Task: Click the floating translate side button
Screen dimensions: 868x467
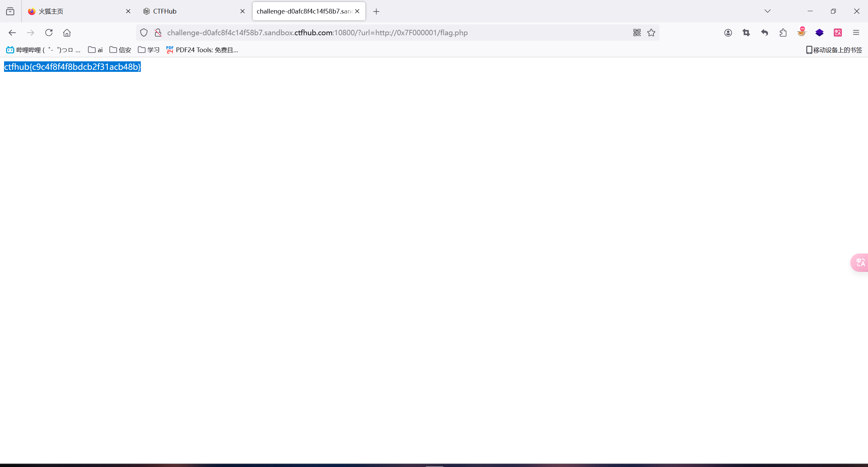Action: click(860, 262)
